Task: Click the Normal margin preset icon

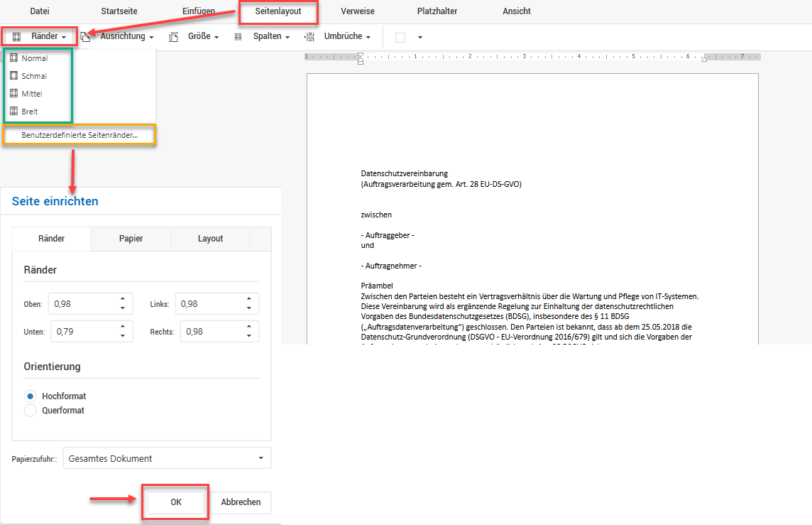Action: click(14, 58)
